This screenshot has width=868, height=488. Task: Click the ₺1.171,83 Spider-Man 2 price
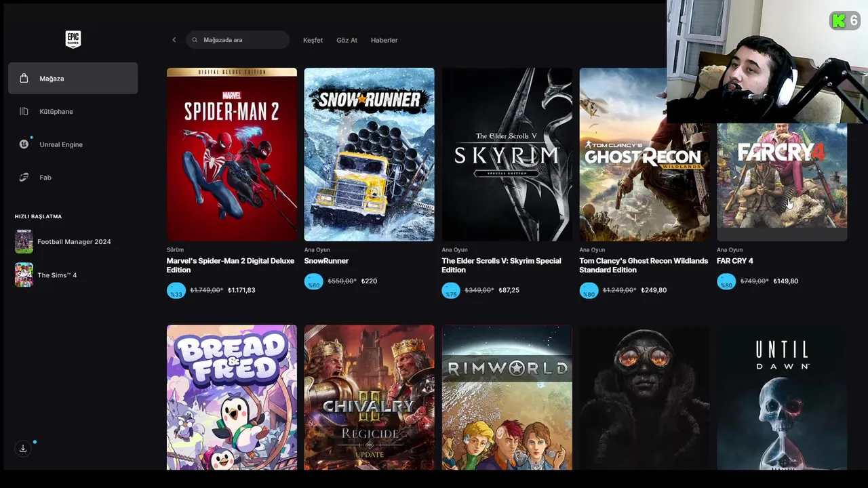point(241,290)
